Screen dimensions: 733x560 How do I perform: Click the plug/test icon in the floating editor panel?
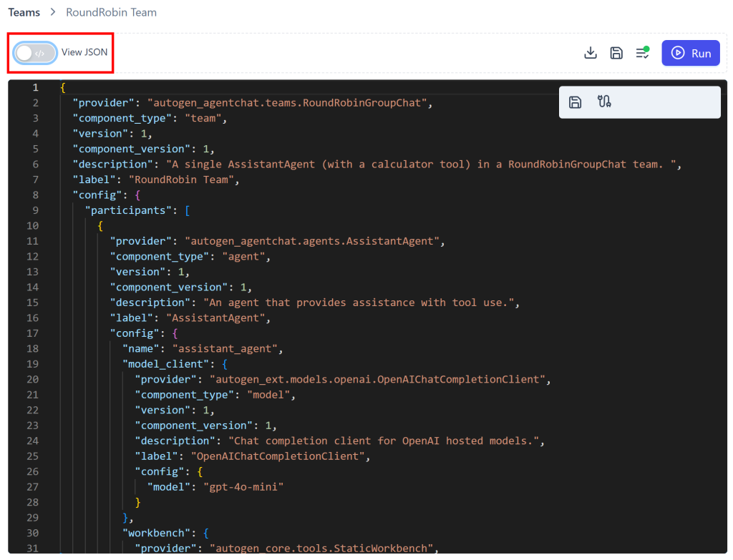pyautogui.click(x=604, y=102)
